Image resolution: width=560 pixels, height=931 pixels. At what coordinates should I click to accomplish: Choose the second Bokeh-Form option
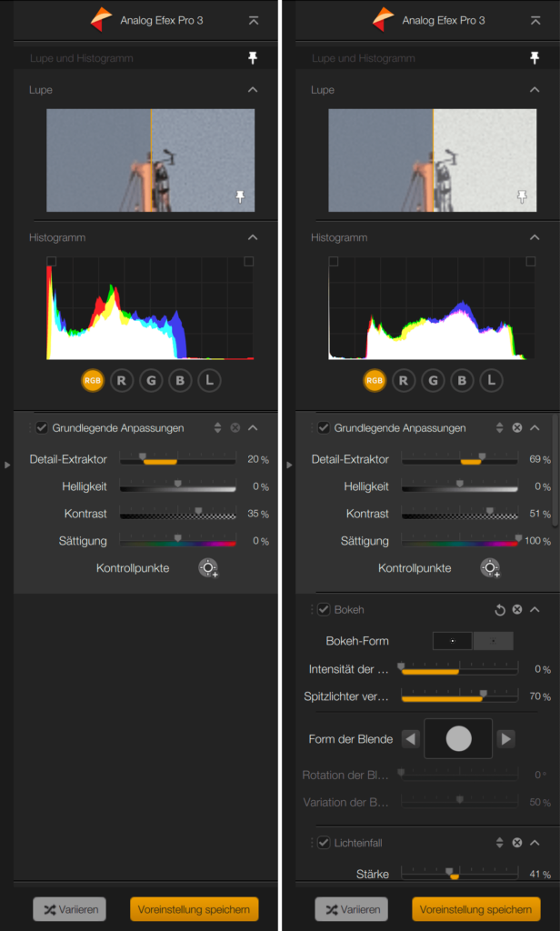[x=494, y=641]
